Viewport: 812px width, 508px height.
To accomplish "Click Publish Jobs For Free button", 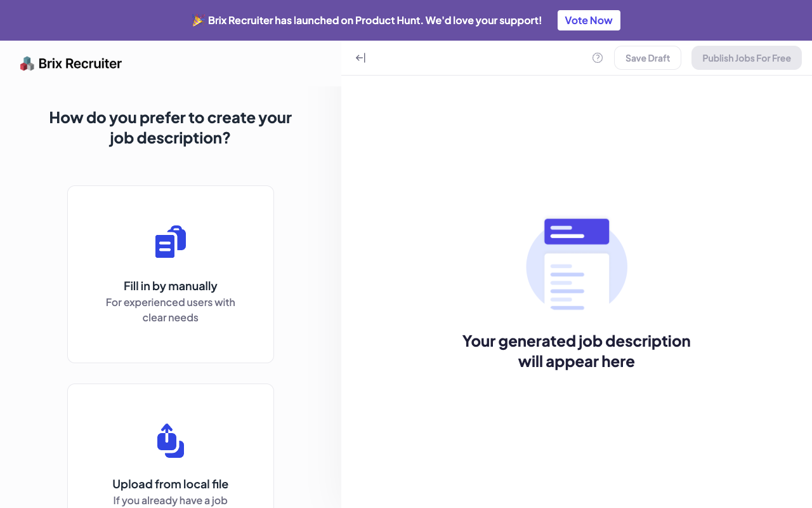I will [x=747, y=58].
